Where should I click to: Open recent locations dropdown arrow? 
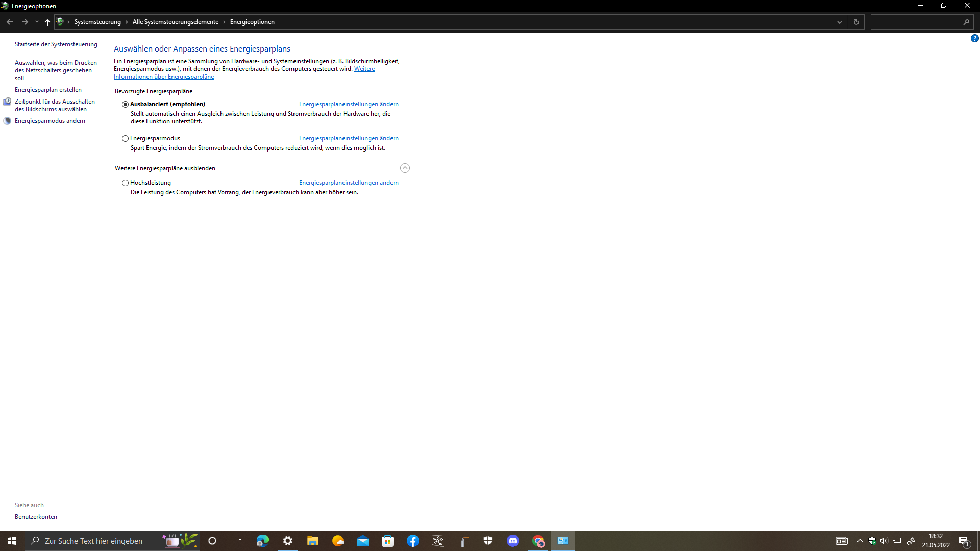click(x=37, y=22)
